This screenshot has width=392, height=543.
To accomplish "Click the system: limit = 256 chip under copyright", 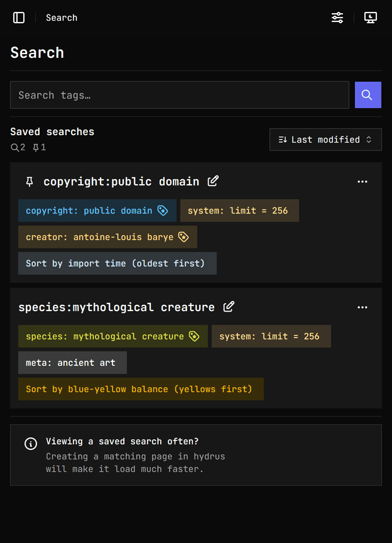I will [239, 211].
